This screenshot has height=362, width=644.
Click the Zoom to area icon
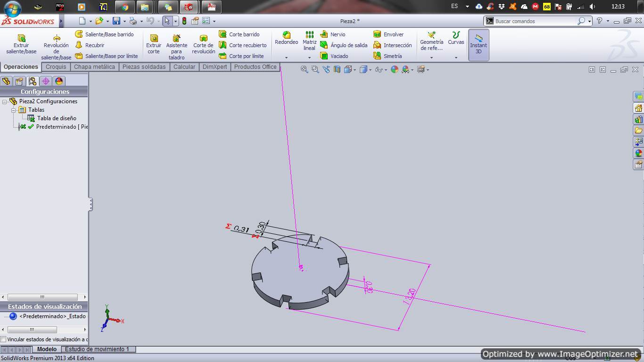(315, 69)
